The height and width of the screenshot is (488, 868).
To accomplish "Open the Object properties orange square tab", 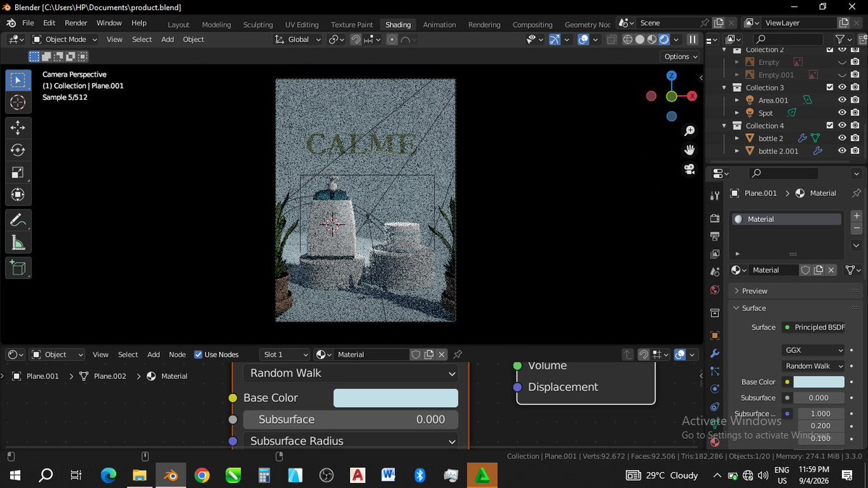I will pyautogui.click(x=715, y=335).
